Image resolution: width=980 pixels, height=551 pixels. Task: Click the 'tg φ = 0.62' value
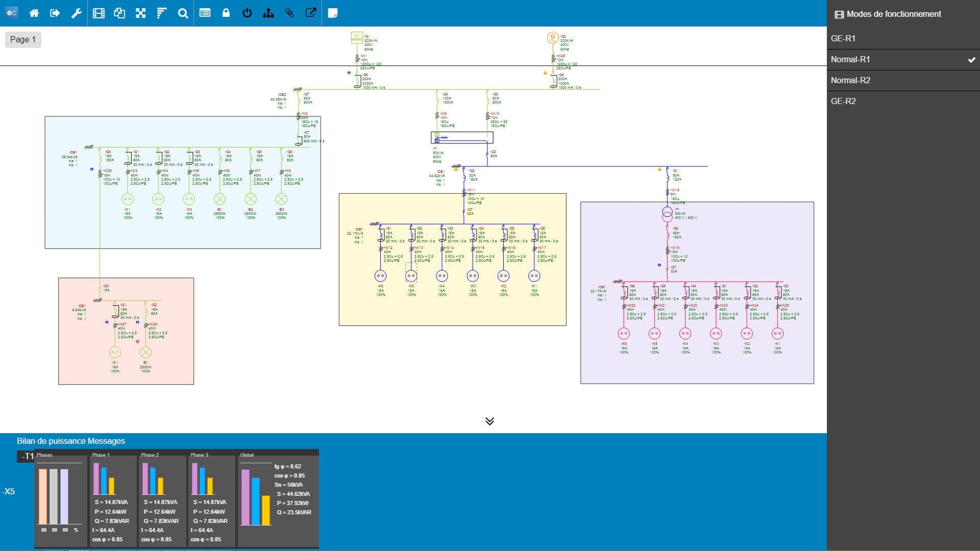click(x=288, y=466)
